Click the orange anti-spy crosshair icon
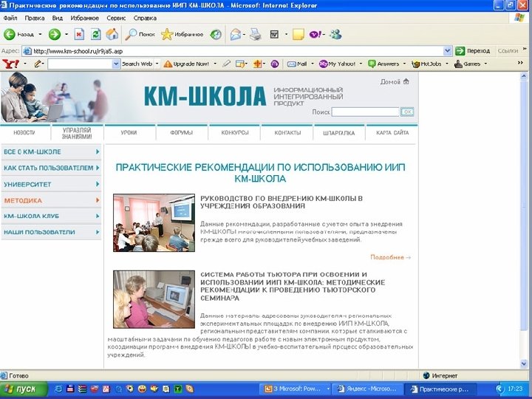Screen dimensions: 532x399 pyautogui.click(x=258, y=64)
